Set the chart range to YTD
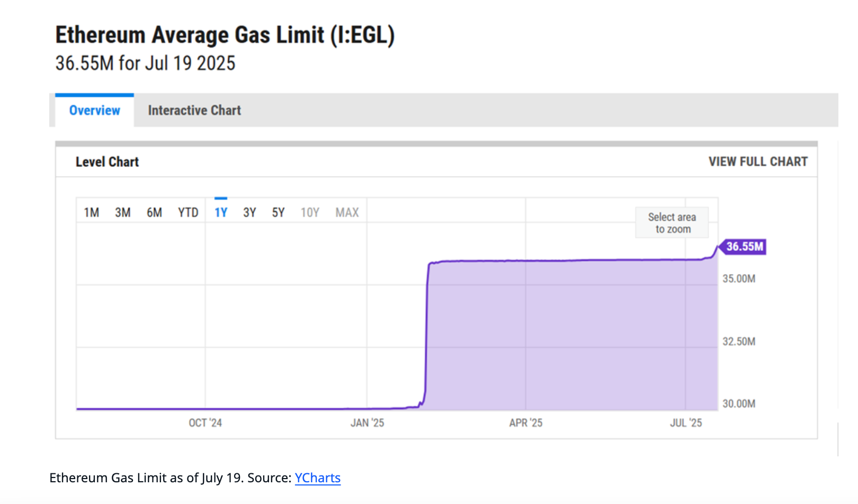The height and width of the screenshot is (504, 858). (188, 213)
